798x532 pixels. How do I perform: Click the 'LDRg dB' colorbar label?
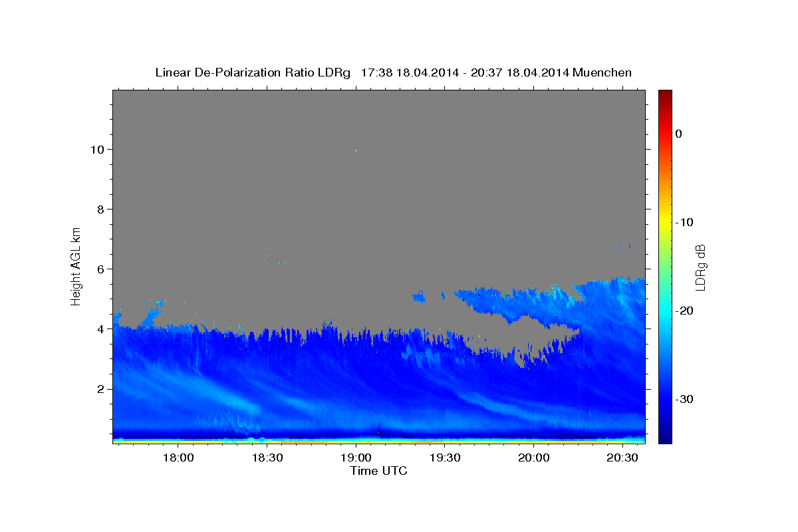click(700, 267)
